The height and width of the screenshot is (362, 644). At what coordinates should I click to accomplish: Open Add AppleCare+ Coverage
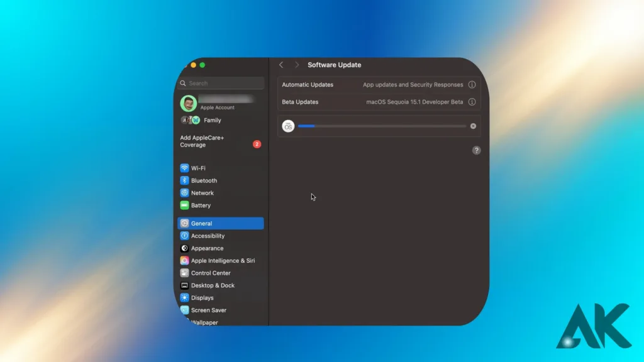(x=203, y=141)
